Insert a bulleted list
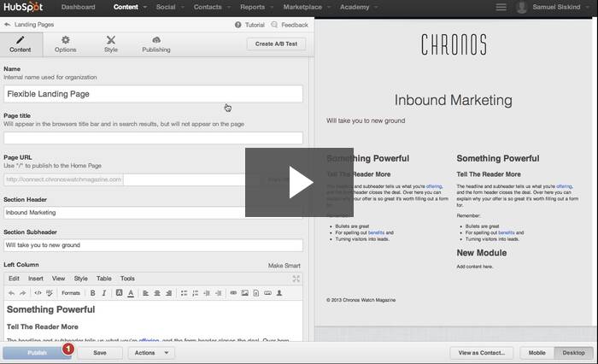 pos(184,293)
